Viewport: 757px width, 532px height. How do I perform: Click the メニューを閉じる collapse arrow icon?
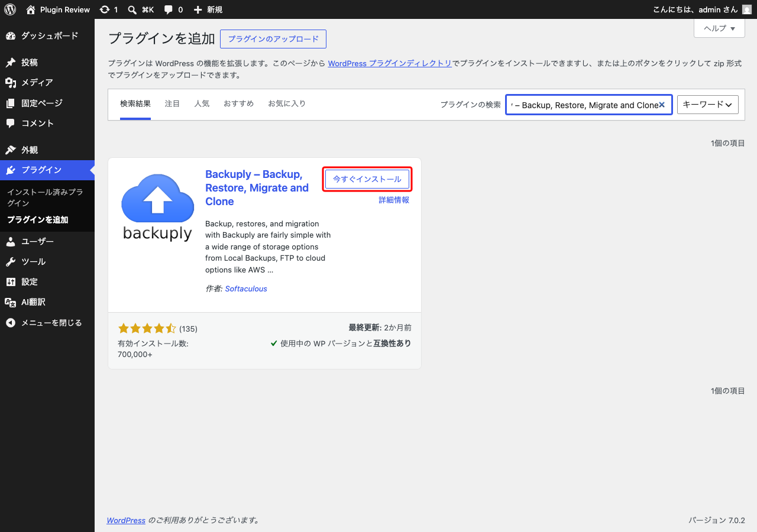11,323
